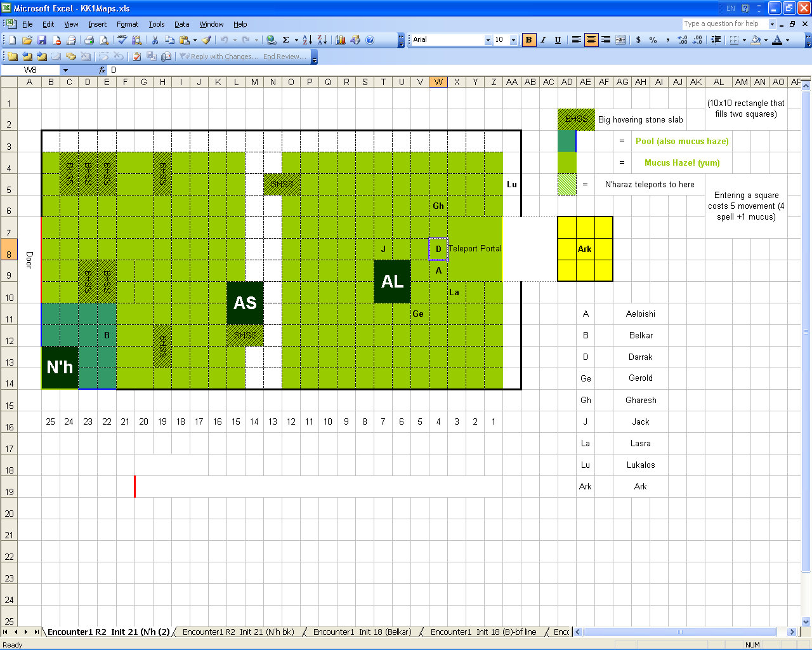This screenshot has width=812, height=650.
Task: Open the Format menu
Action: (x=128, y=24)
